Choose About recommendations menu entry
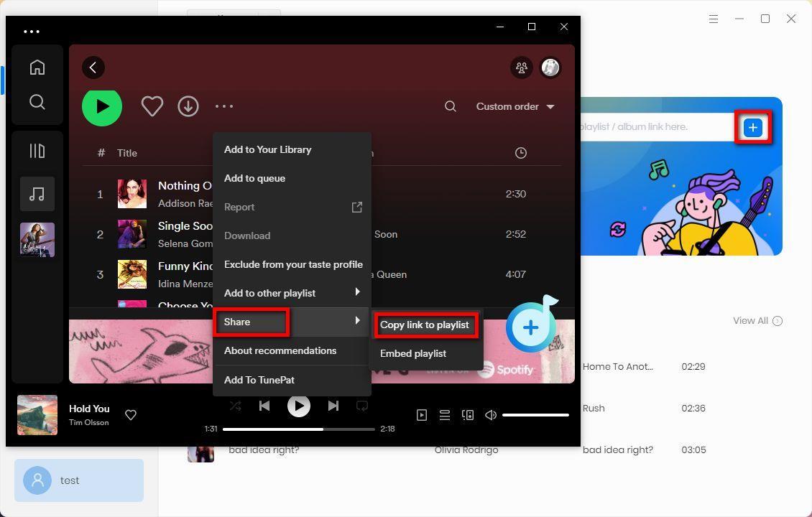This screenshot has width=812, height=517. [x=292, y=350]
